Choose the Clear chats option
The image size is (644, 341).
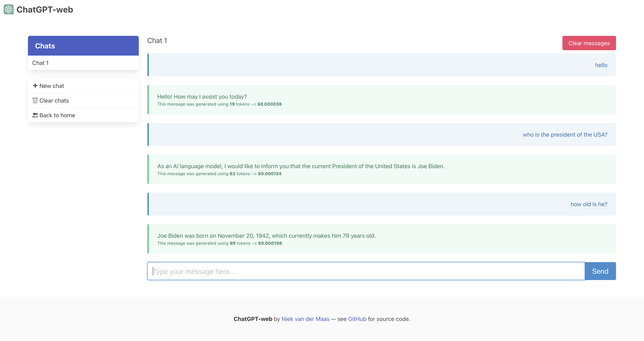(54, 101)
